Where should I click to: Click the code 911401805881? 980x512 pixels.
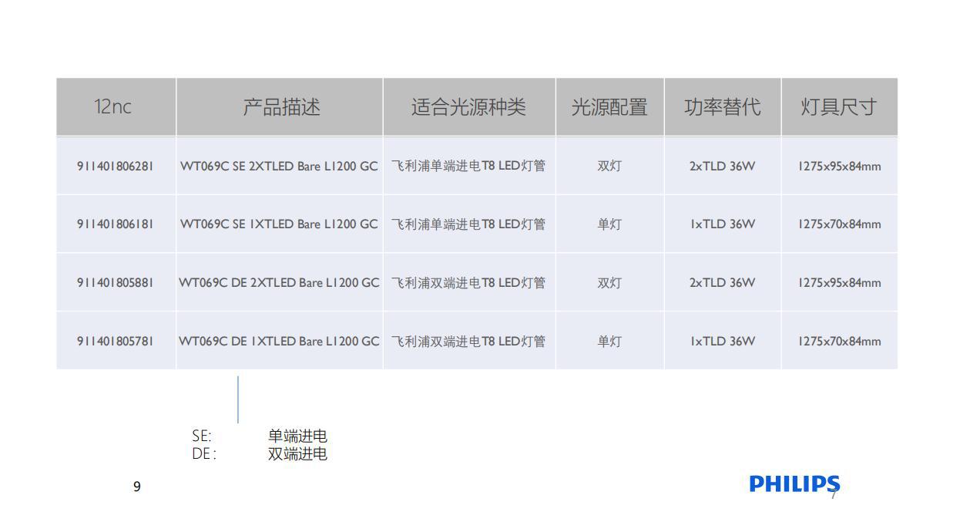pos(116,283)
